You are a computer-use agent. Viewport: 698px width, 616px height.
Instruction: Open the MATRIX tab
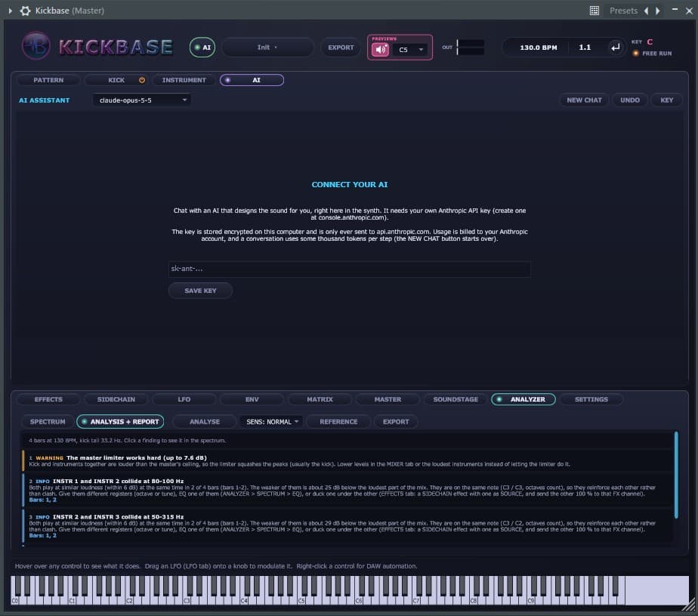(320, 399)
